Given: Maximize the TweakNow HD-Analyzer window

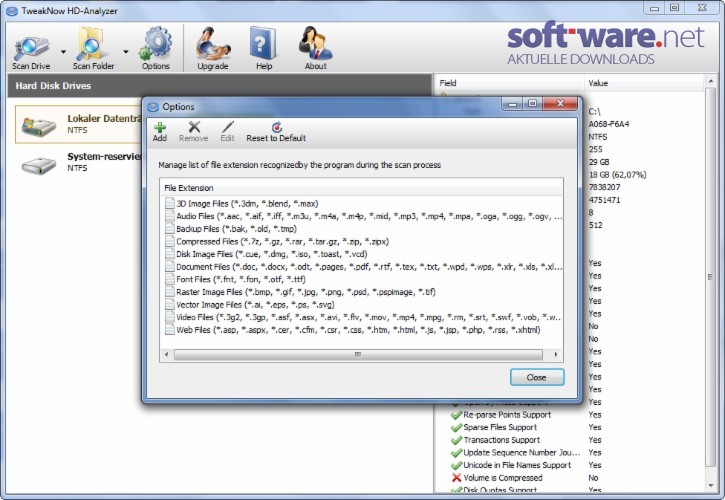Looking at the screenshot, I should [675, 8].
